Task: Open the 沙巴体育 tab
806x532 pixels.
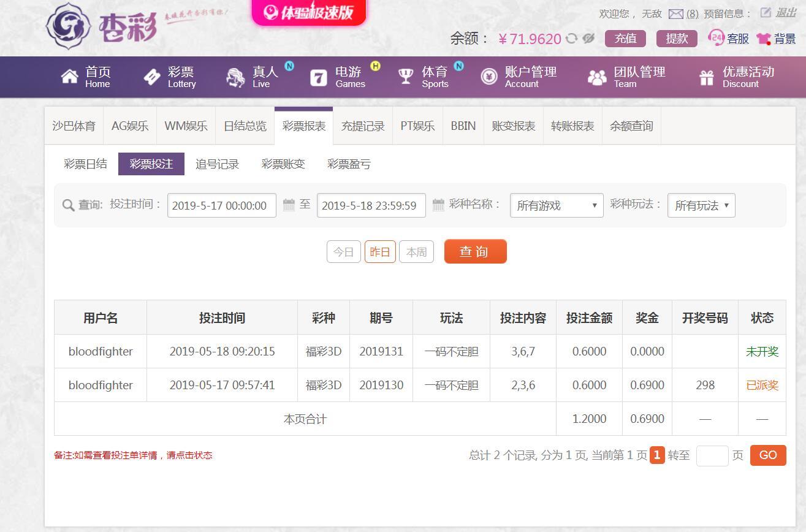Action: click(74, 126)
